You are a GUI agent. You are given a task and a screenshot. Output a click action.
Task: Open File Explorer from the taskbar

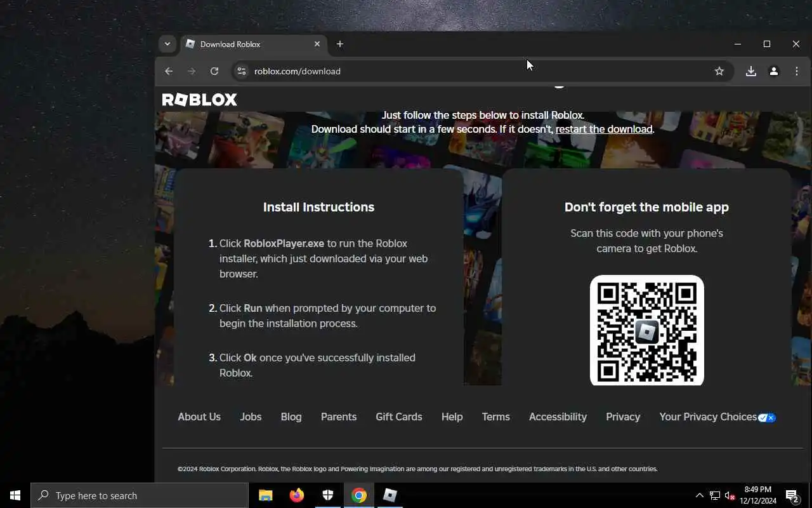pyautogui.click(x=266, y=495)
